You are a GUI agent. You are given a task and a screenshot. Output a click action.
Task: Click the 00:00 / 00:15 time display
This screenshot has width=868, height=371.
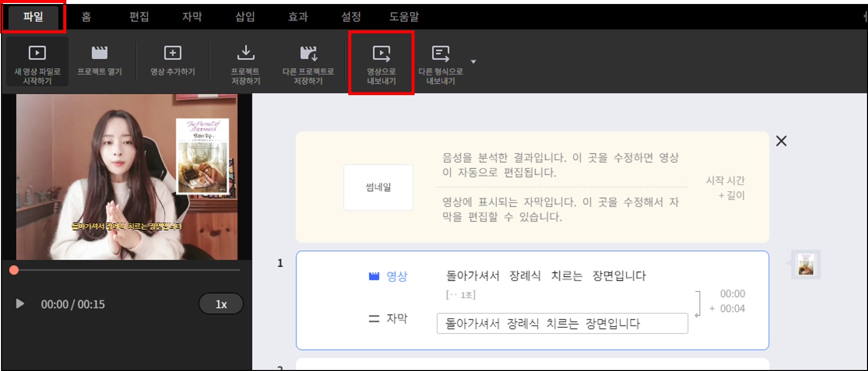click(x=73, y=304)
